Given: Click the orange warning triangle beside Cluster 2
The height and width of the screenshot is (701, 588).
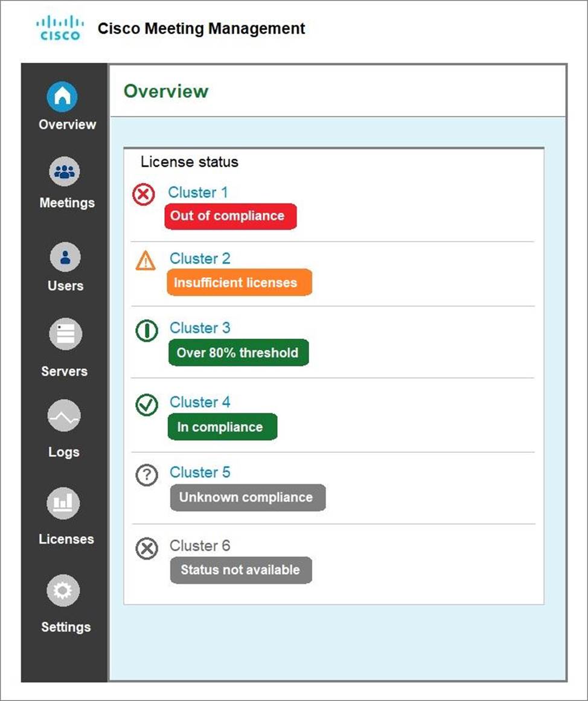Looking at the screenshot, I should tap(145, 261).
